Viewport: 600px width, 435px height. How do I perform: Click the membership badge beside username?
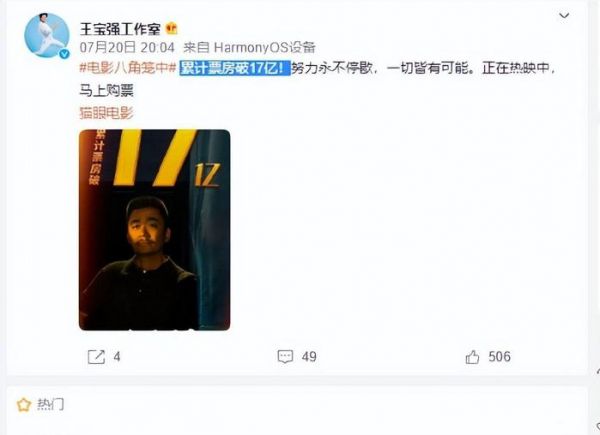pos(171,28)
